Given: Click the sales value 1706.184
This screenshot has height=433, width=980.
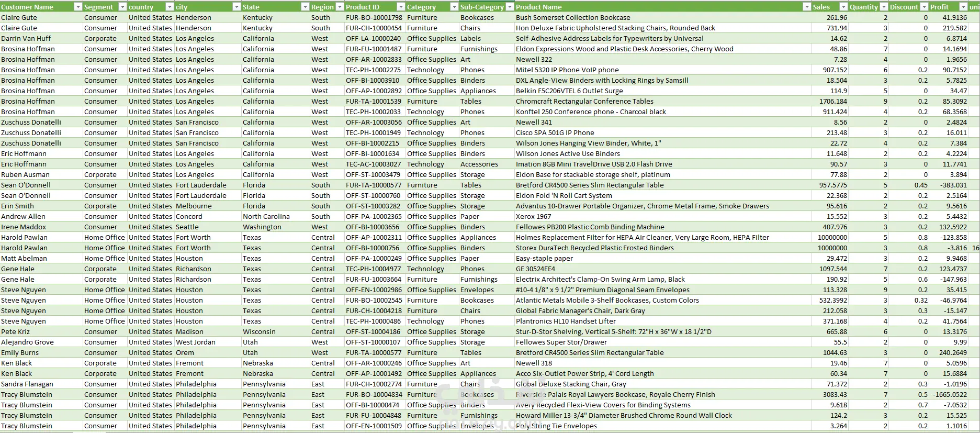Looking at the screenshot, I should 830,101.
